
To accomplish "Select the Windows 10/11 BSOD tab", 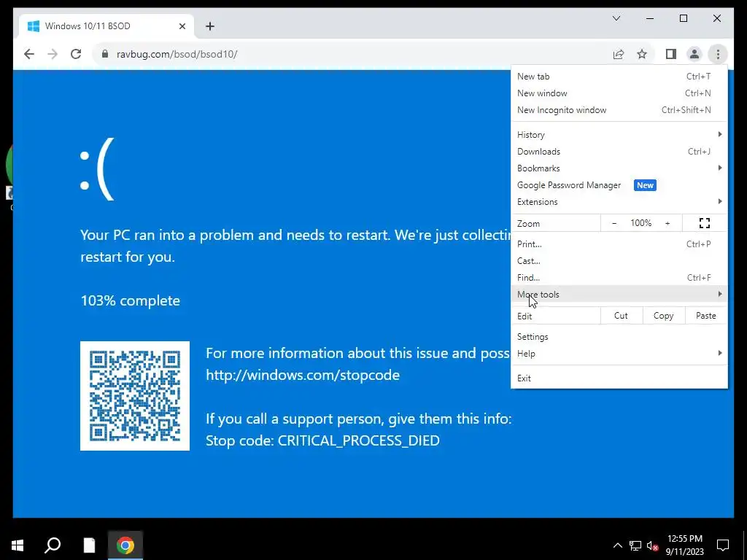I will [107, 26].
